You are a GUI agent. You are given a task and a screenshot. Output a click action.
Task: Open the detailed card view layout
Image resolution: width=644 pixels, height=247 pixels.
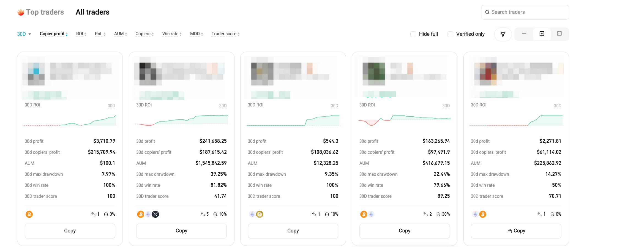(559, 34)
